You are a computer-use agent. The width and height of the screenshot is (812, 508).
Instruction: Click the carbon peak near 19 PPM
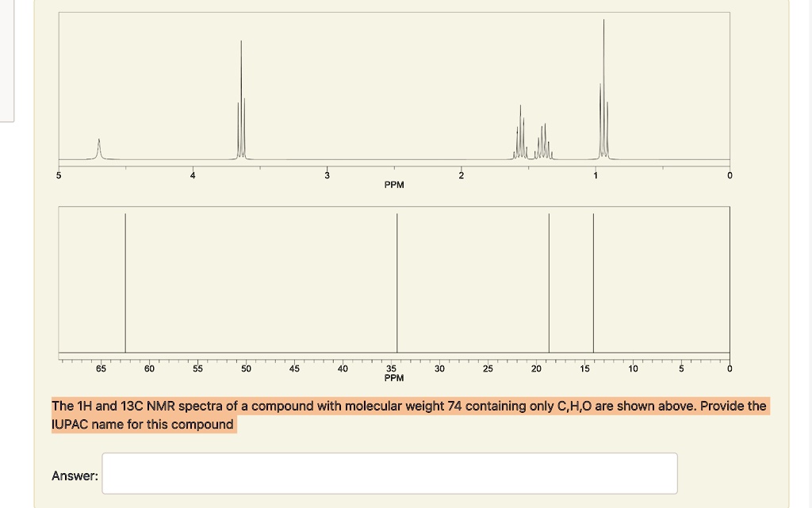click(x=549, y=277)
